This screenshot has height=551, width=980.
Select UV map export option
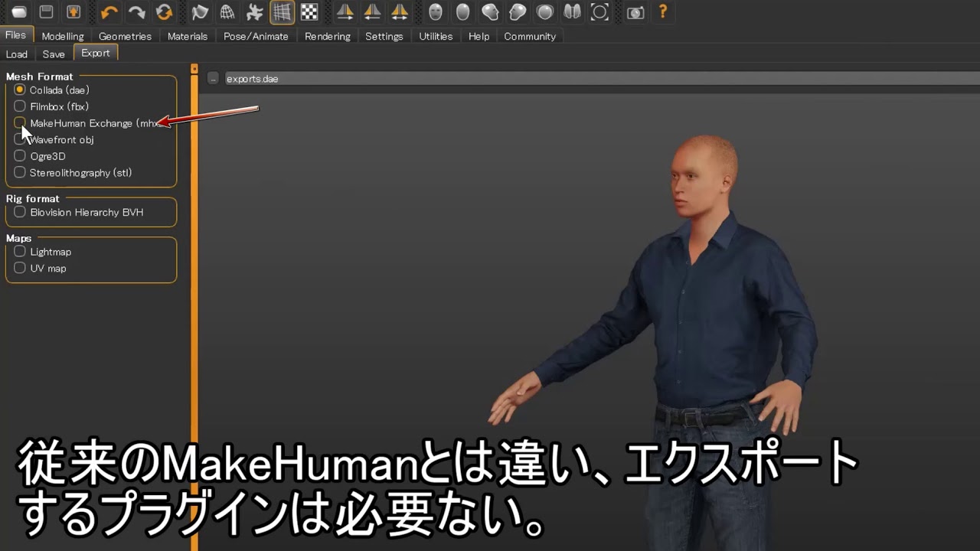pyautogui.click(x=41, y=269)
